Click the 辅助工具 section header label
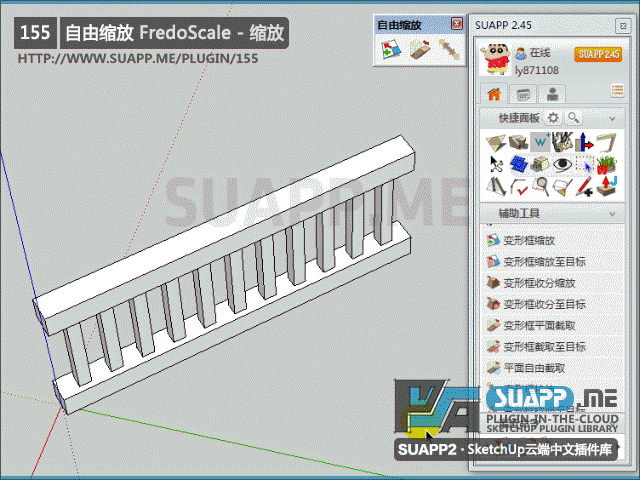The image size is (640, 480). click(519, 213)
